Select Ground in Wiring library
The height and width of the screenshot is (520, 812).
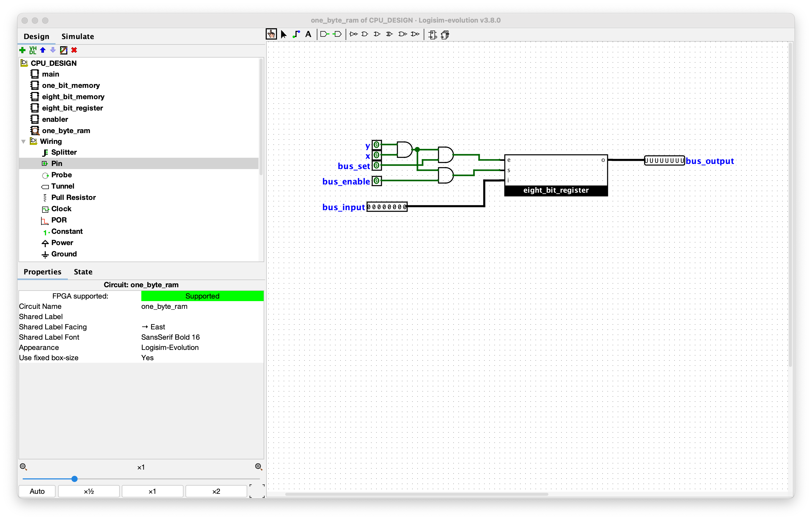(64, 254)
